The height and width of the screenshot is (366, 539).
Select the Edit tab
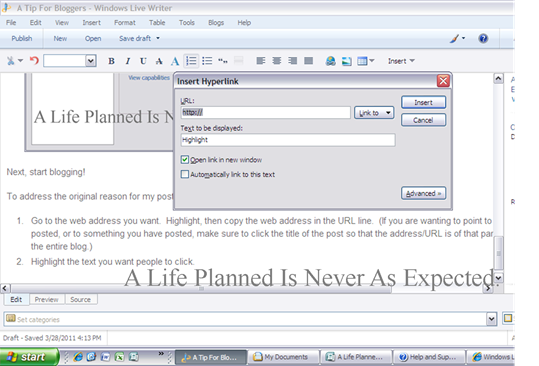pos(16,299)
